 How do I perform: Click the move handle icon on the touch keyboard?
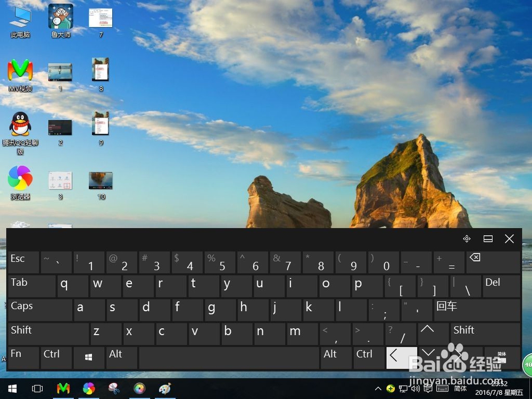467,238
